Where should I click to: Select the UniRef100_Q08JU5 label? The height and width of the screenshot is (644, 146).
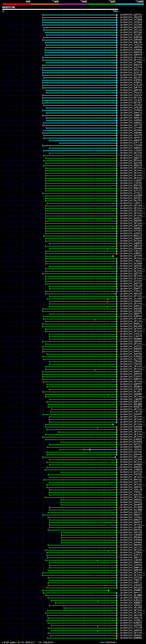click(x=131, y=533)
